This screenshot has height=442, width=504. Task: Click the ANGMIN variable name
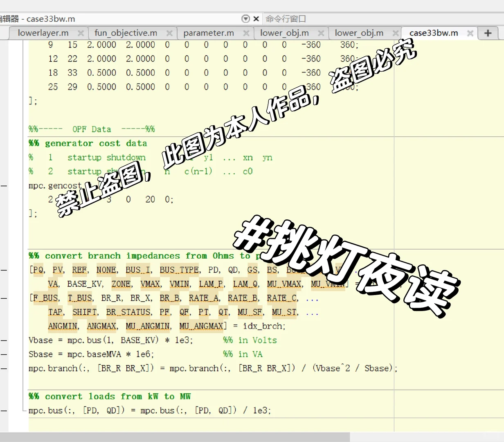[x=63, y=326]
